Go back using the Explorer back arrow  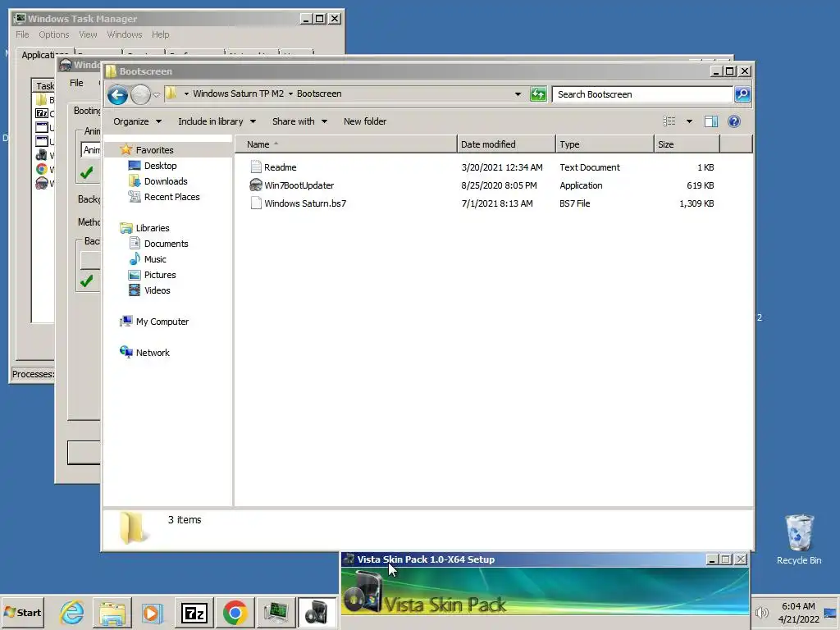point(117,95)
